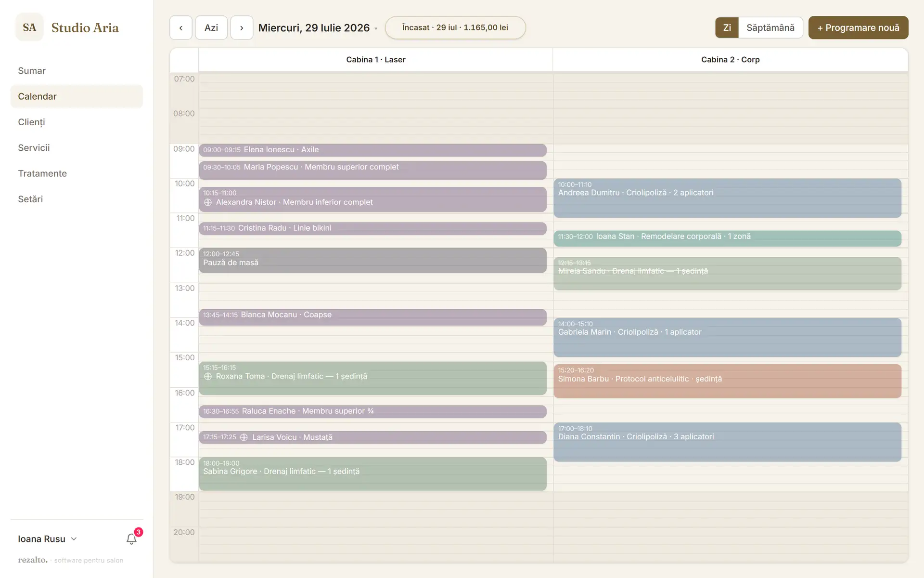Open the Încasat 29 iul revenue pill
The image size is (924, 578).
(455, 27)
